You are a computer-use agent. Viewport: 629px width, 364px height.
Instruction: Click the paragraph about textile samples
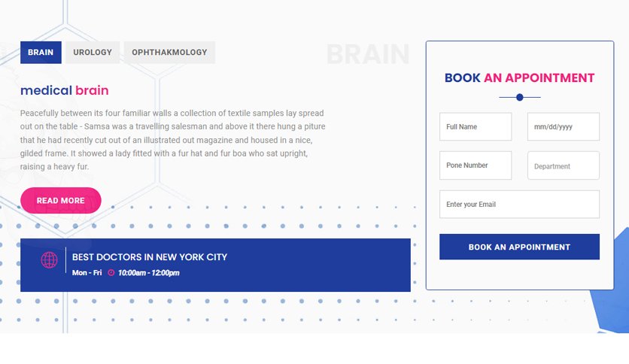(x=173, y=140)
